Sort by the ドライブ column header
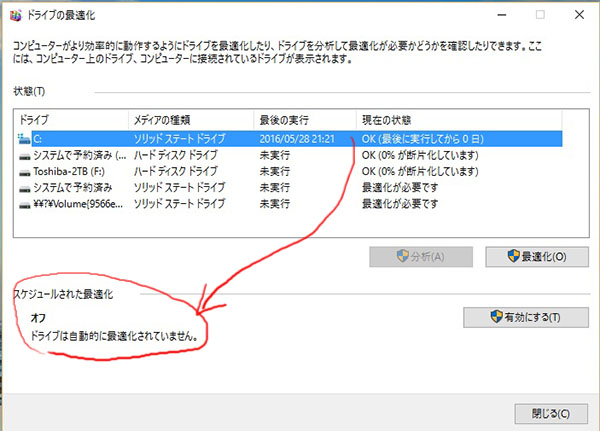The height and width of the screenshot is (431, 600). click(71, 120)
